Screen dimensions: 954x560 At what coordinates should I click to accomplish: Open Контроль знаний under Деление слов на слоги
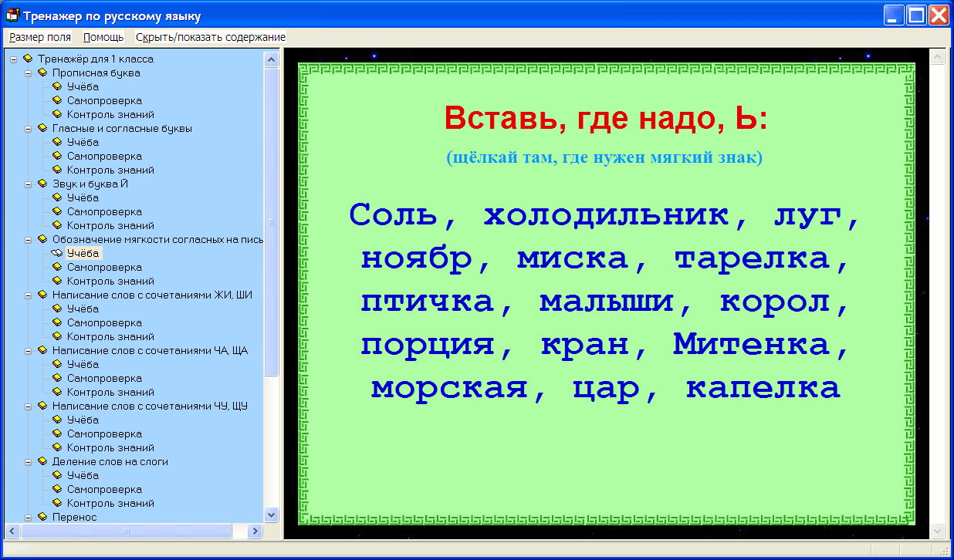point(110,503)
